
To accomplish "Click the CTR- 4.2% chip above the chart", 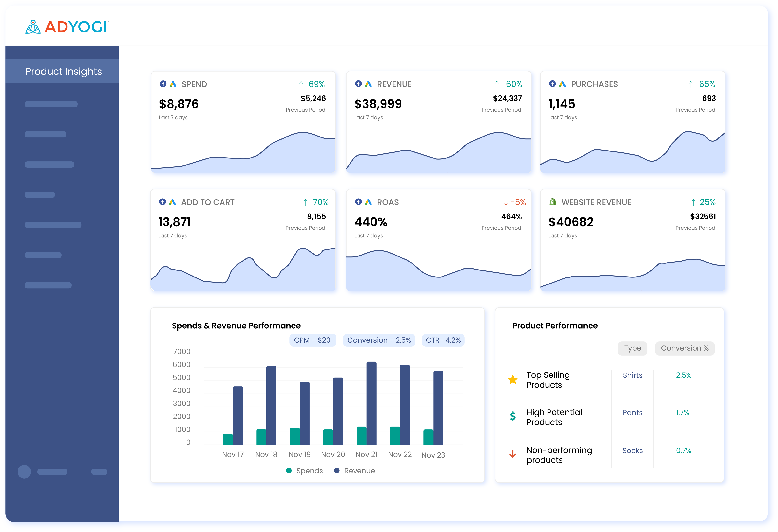I will (443, 340).
